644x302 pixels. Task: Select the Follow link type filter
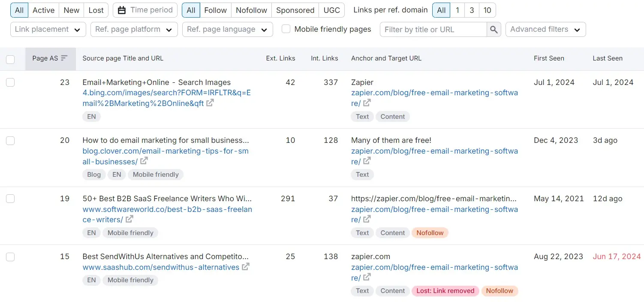215,10
